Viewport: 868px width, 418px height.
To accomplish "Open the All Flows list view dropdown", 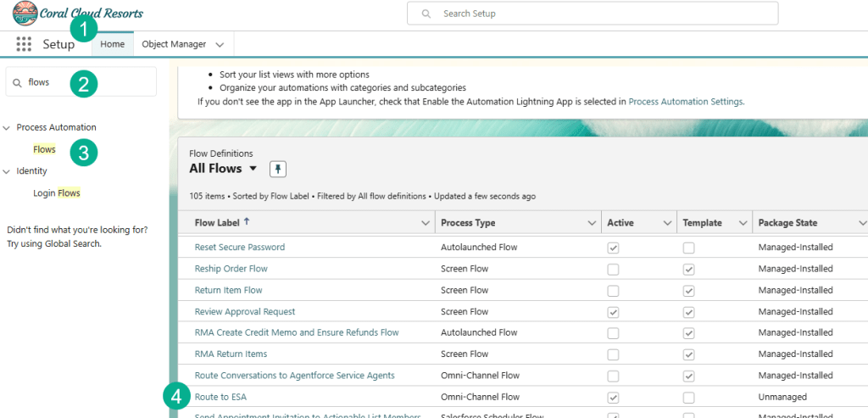I will coord(253,169).
